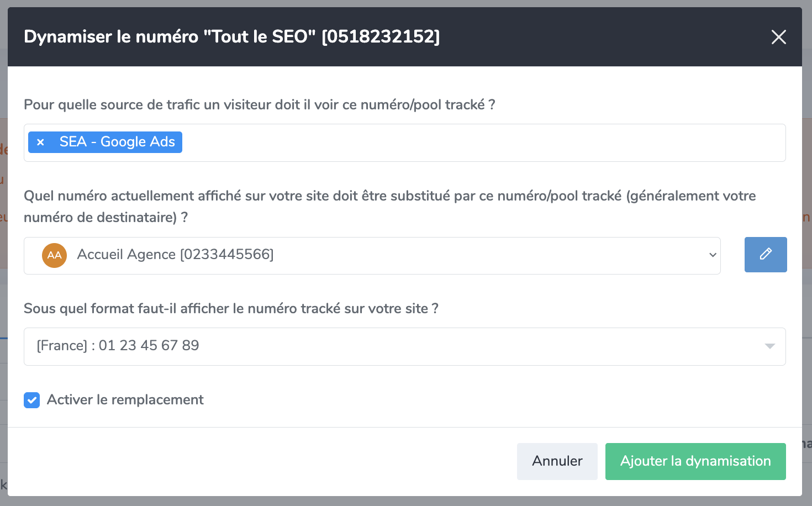Expand the France number format arrow
The height and width of the screenshot is (506, 812).
point(769,346)
